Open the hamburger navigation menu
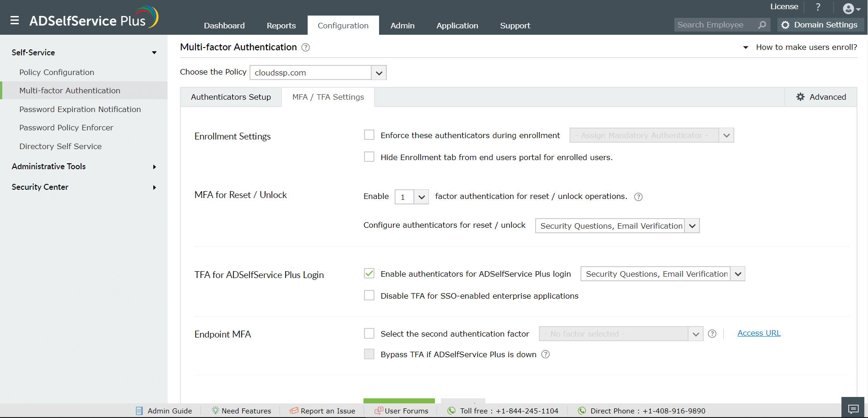This screenshot has height=418, width=868. coord(15,21)
